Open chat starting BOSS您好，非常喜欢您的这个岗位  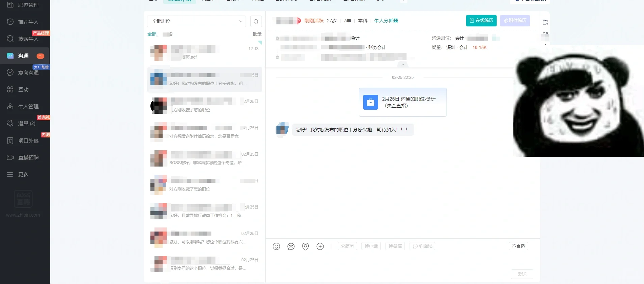204,158
